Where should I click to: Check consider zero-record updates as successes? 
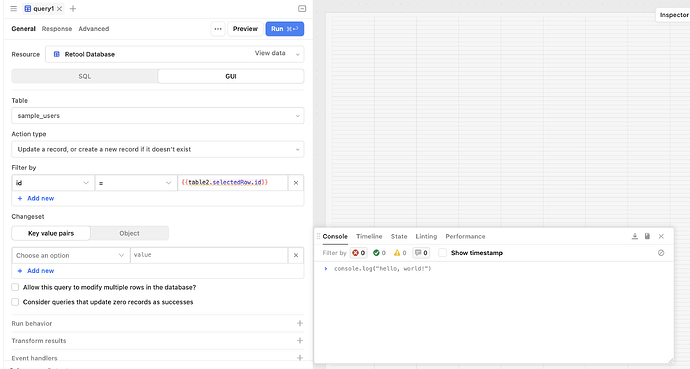(x=15, y=302)
